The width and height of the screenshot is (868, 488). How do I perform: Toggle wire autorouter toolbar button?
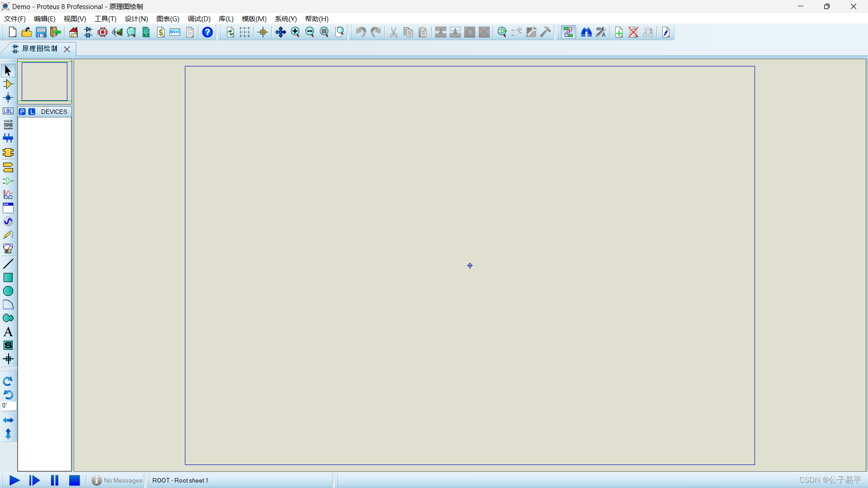(568, 32)
